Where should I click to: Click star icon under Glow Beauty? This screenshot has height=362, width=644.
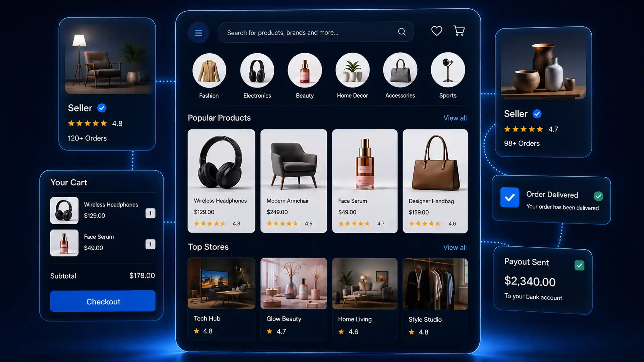click(269, 331)
